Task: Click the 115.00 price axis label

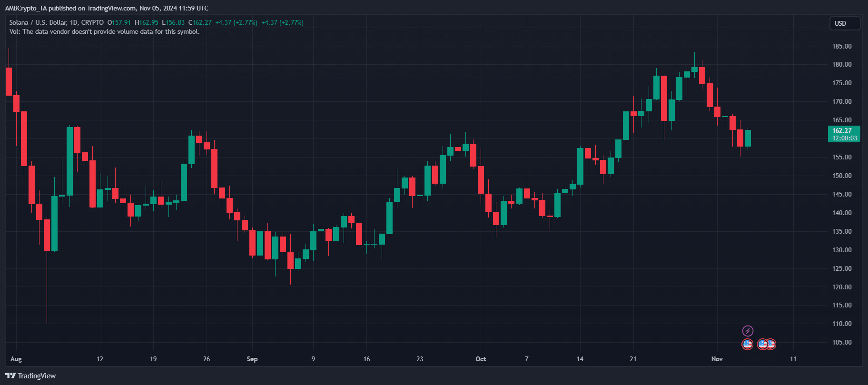Action: pyautogui.click(x=842, y=305)
